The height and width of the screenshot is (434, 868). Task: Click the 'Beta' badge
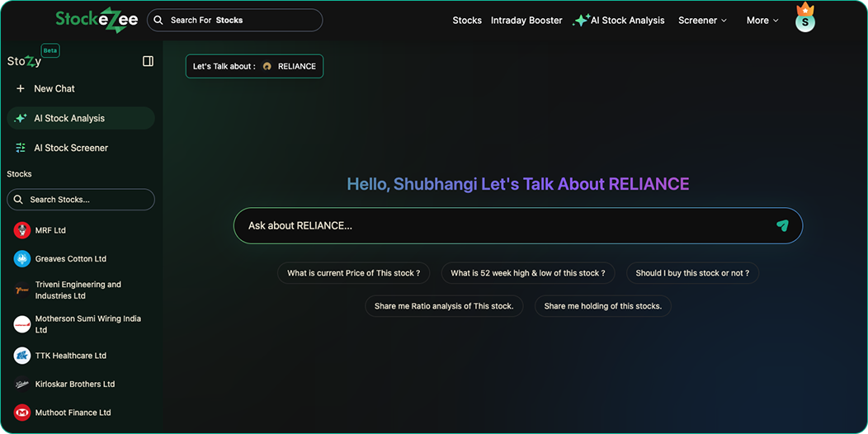pos(50,50)
